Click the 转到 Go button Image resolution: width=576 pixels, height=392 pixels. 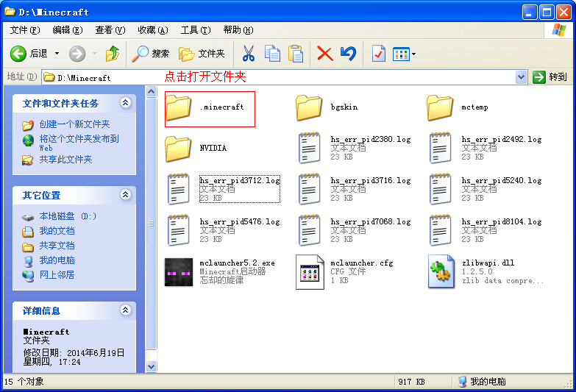[550, 77]
